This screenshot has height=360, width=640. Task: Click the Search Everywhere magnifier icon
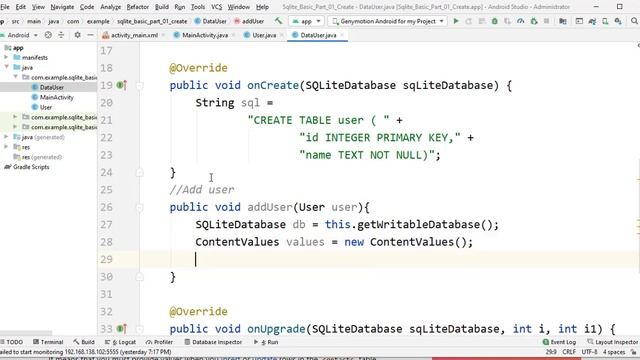click(634, 21)
